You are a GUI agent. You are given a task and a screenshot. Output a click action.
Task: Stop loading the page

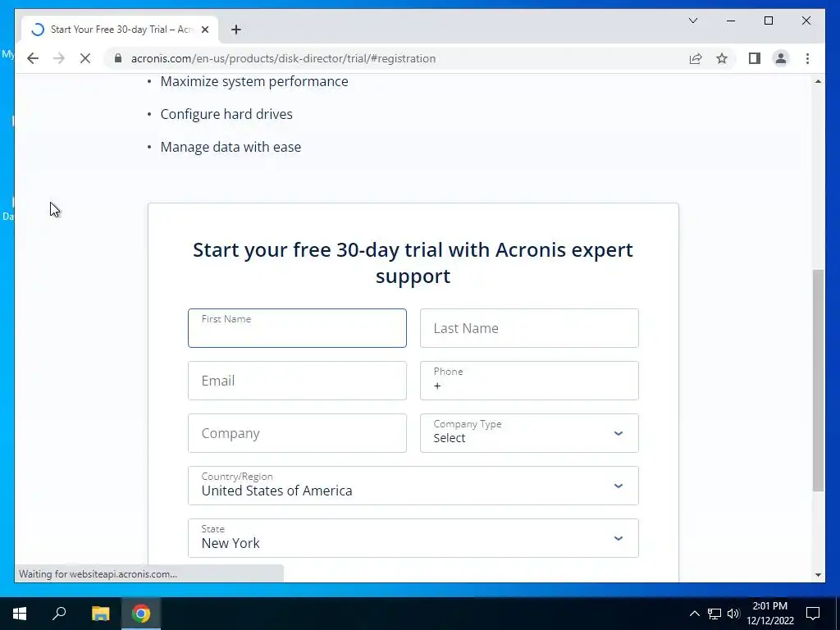click(85, 58)
